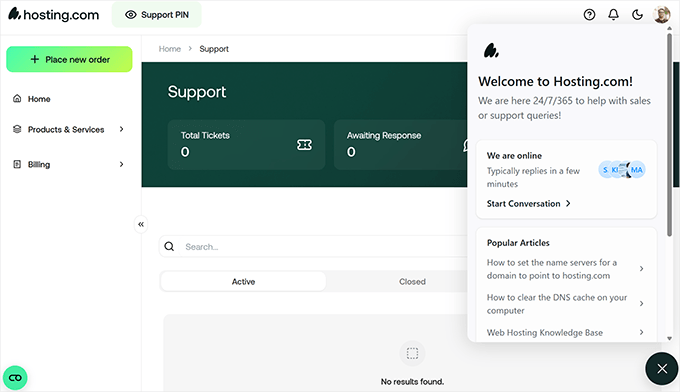680x392 pixels.
Task: Click the chat panel hosting.com logo
Action: 491,51
